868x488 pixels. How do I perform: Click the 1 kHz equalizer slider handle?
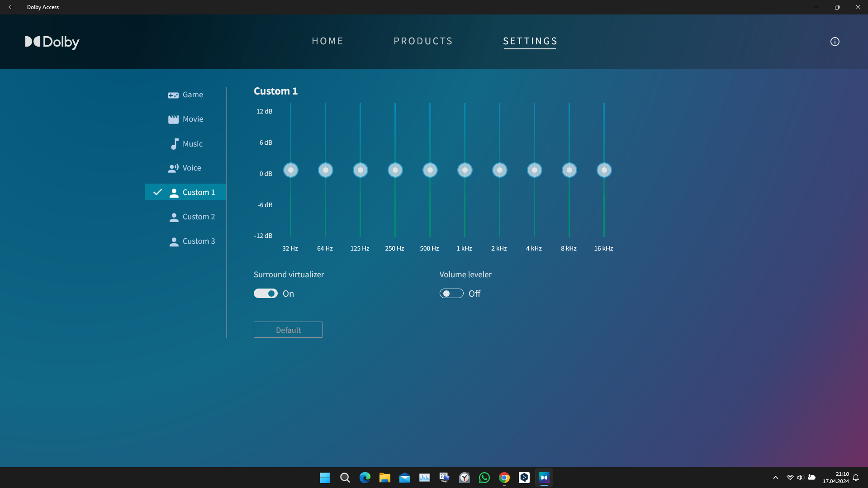[465, 170]
